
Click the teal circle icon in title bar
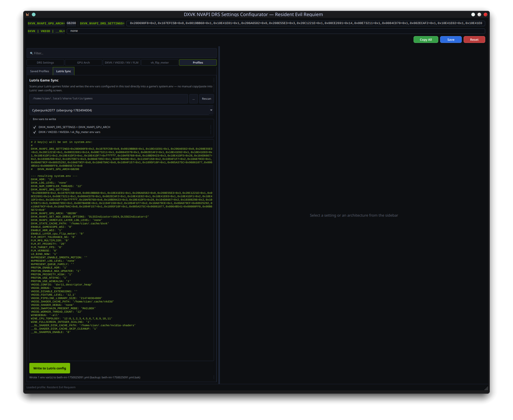pyautogui.click(x=34, y=15)
